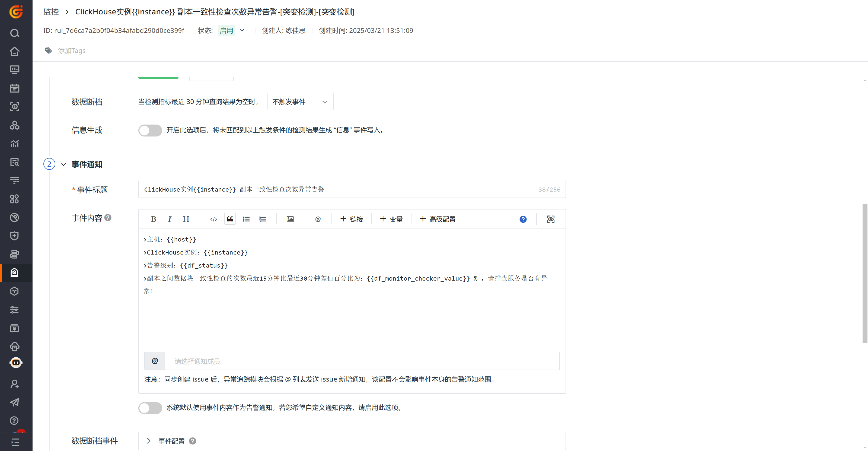The image size is (868, 451).
Task: Click the >主机: {{host}} line
Action: pyautogui.click(x=170, y=239)
